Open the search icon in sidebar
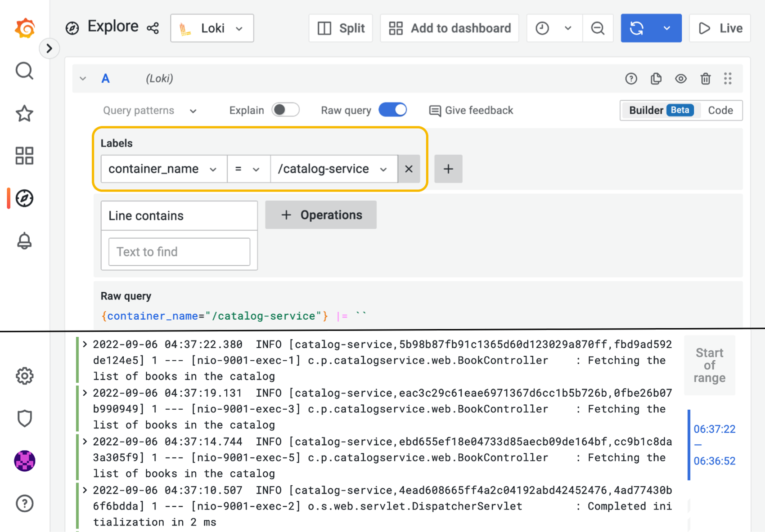The image size is (765, 532). pyautogui.click(x=24, y=71)
